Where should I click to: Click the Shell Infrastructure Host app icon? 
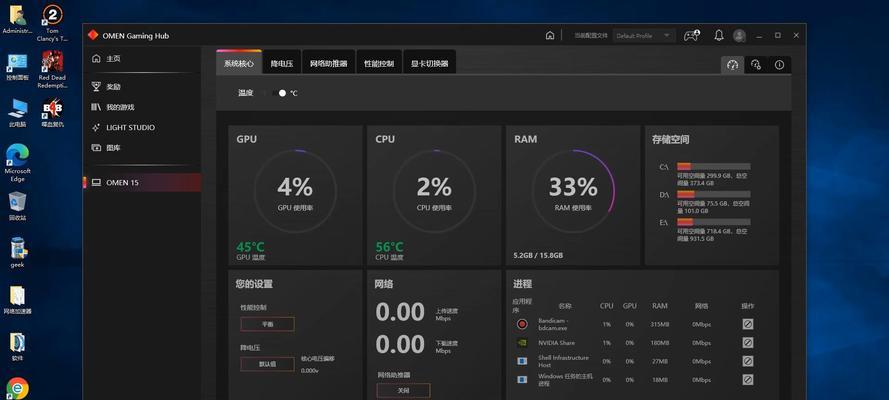click(522, 361)
